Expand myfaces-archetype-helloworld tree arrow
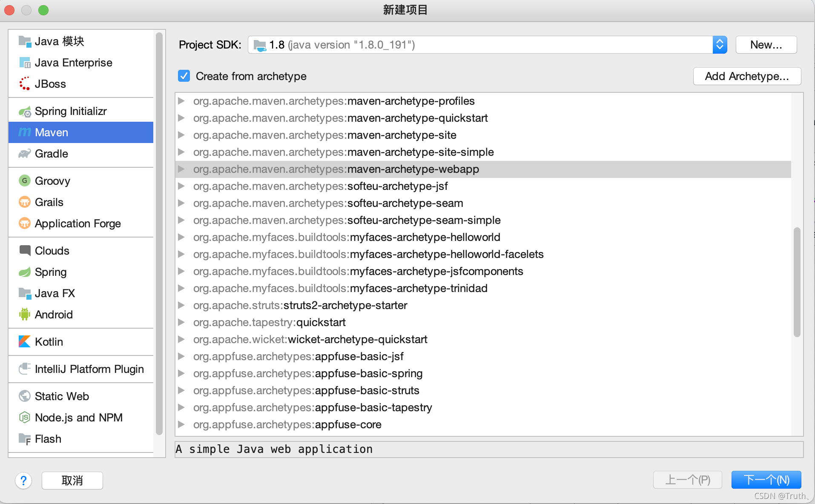 tap(181, 237)
